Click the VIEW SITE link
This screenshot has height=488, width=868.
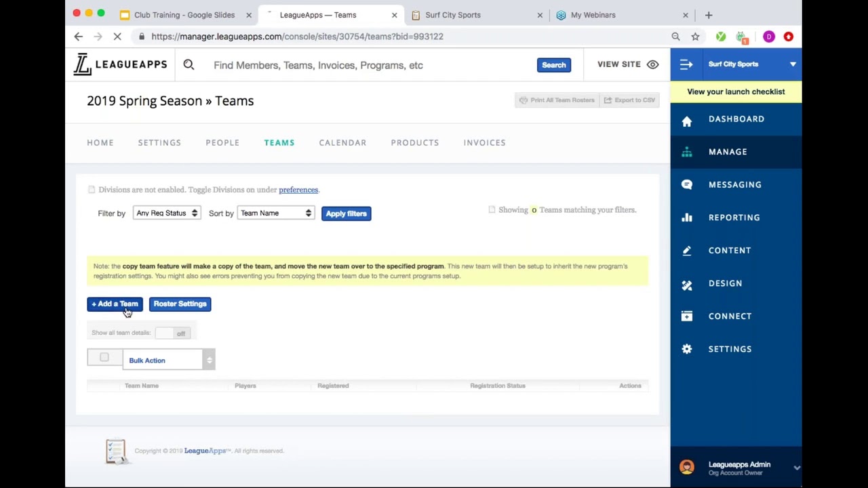point(619,64)
